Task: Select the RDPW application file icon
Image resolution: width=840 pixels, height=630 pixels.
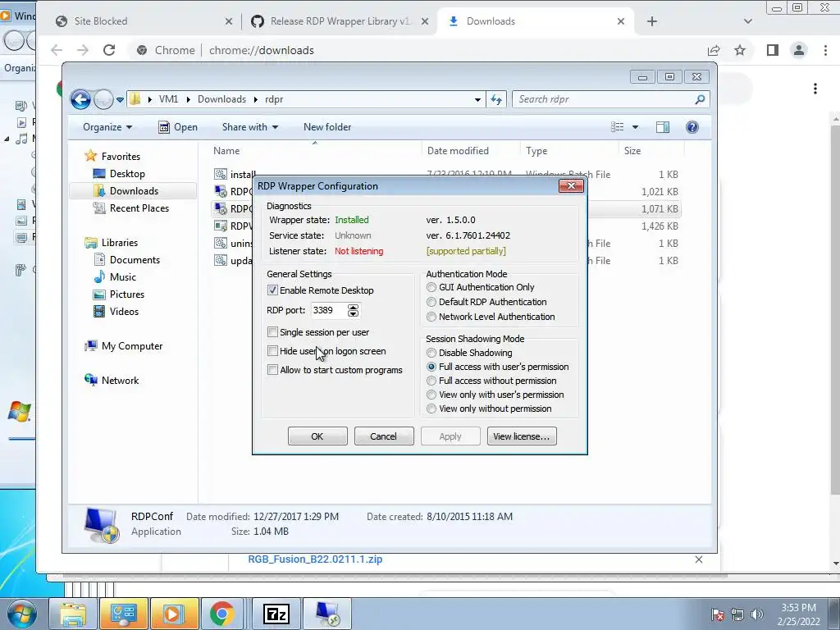Action: [220, 226]
